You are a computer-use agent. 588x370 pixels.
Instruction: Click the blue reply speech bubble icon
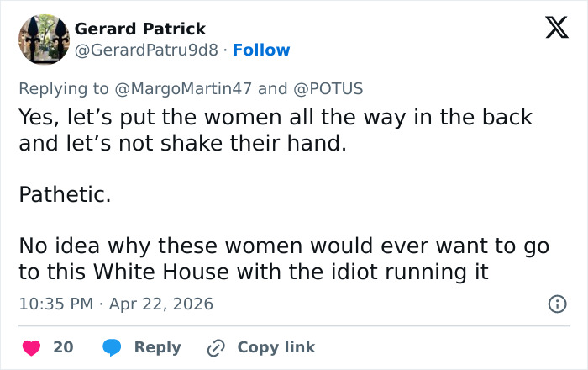[x=113, y=346]
